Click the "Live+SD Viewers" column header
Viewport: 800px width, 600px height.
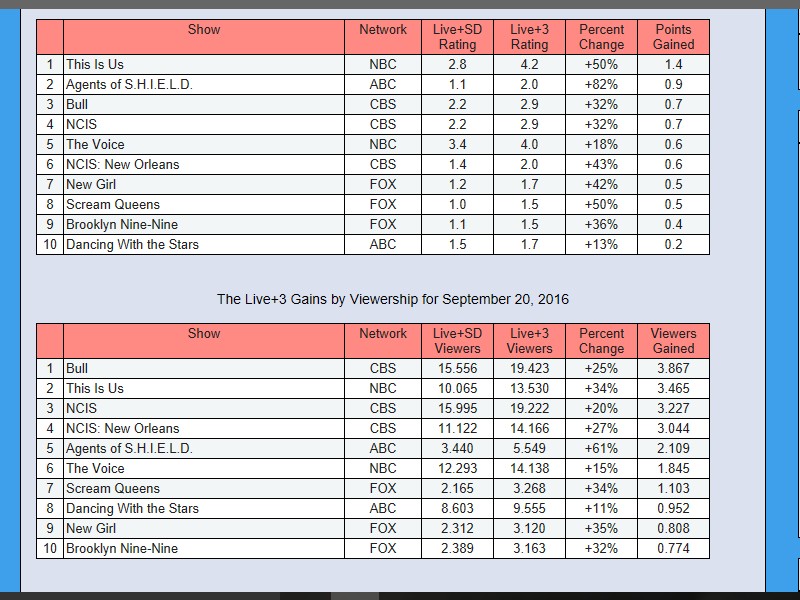(x=457, y=341)
